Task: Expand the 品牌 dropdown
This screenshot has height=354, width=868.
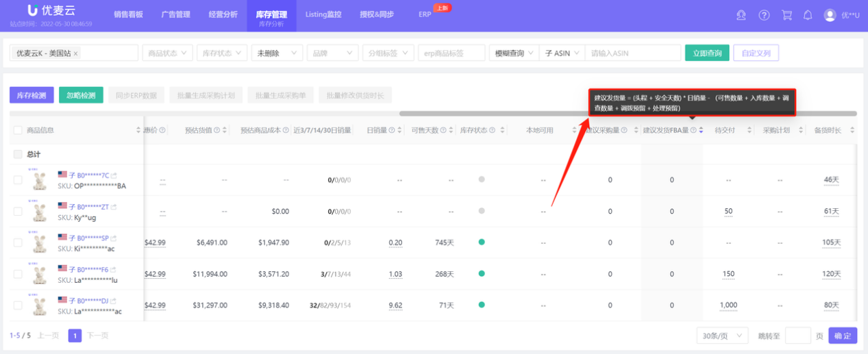Action: [x=332, y=53]
